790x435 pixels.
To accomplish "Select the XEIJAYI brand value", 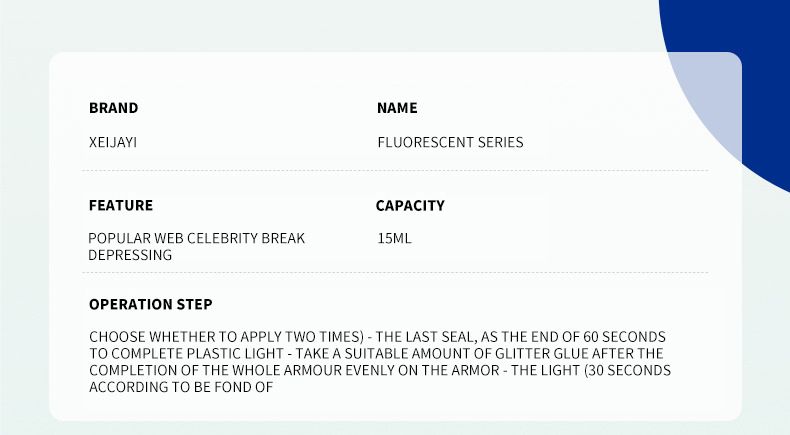I will tap(112, 142).
